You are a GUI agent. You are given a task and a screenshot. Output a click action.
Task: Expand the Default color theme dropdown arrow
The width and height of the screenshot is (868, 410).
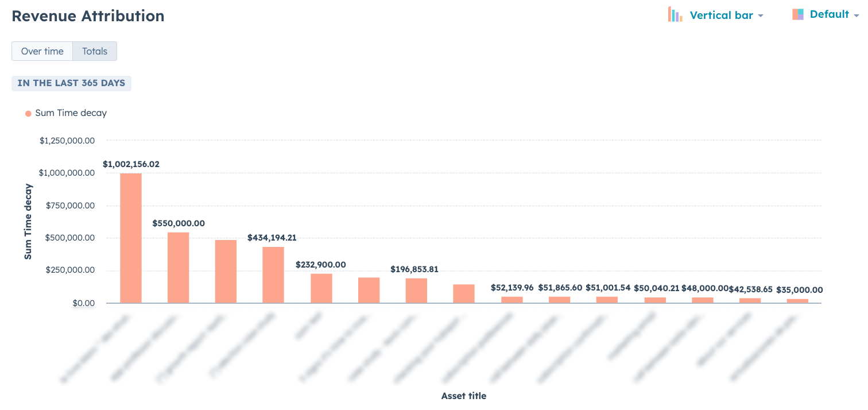click(x=857, y=15)
